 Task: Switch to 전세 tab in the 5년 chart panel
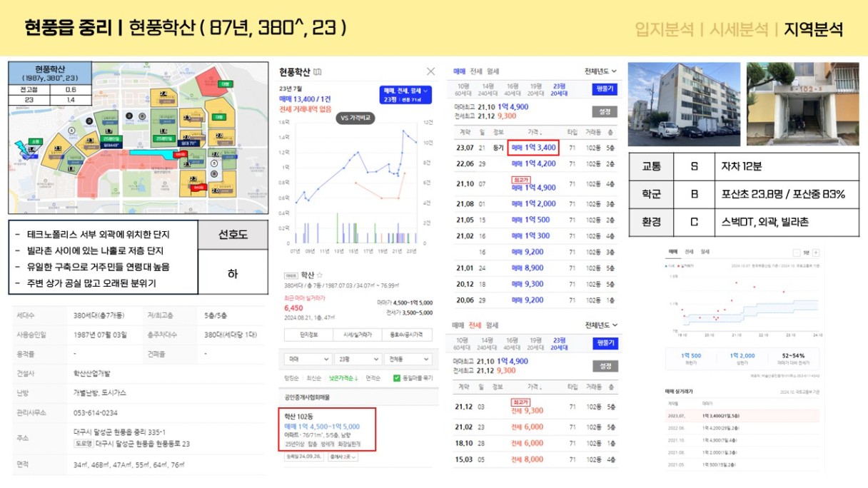coord(689,252)
